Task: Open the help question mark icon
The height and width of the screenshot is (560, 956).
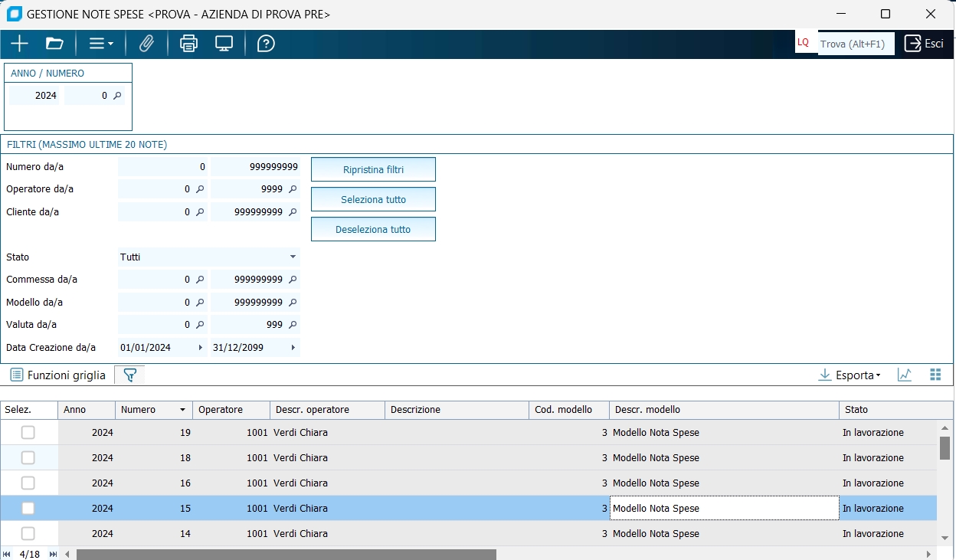Action: [266, 44]
